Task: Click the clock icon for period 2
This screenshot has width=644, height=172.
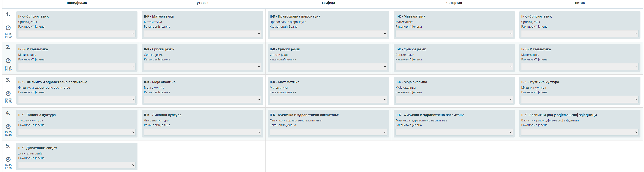Action: pyautogui.click(x=8, y=61)
